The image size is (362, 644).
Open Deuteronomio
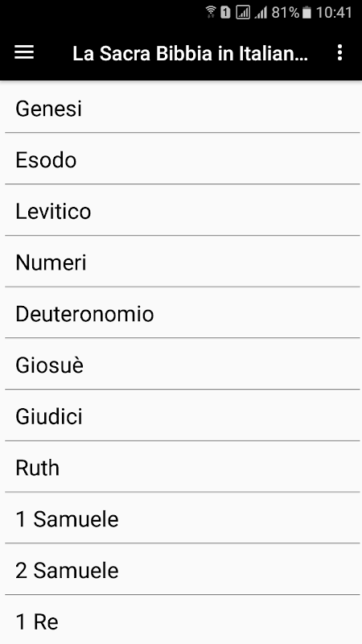pos(183,313)
